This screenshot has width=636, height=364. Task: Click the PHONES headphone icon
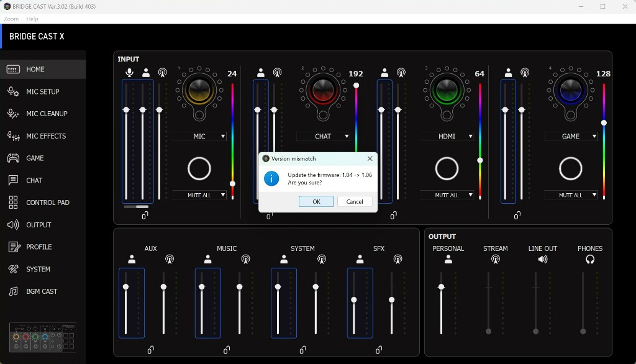coord(589,260)
